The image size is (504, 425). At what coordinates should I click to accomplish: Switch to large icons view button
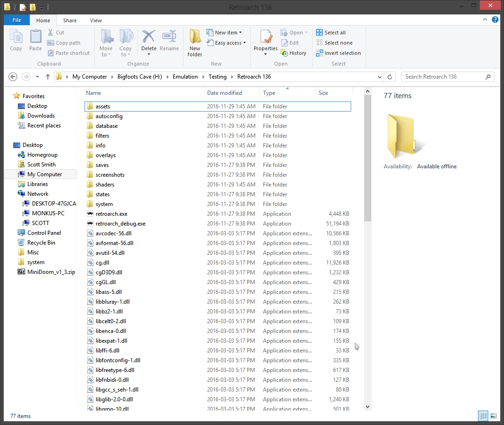tap(493, 416)
